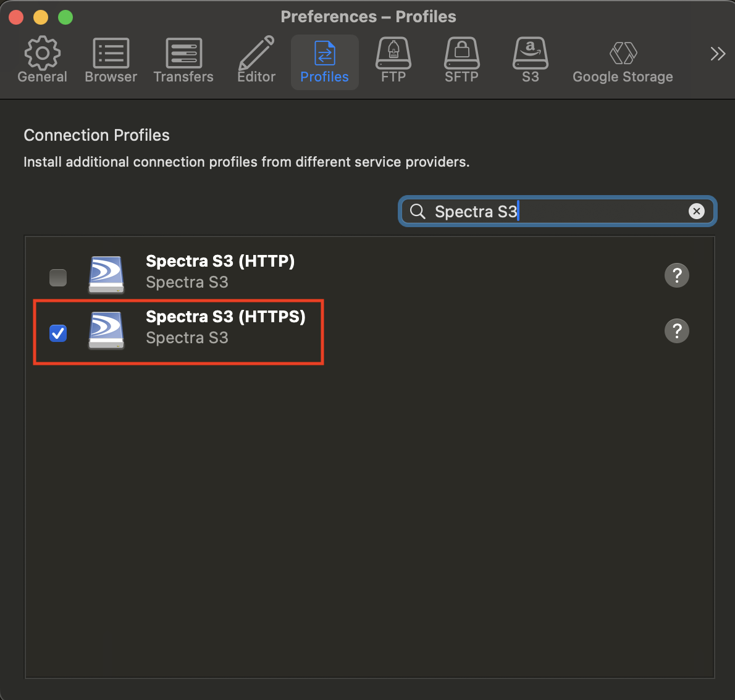Viewport: 735px width, 700px height.
Task: Open the Editor pencil preferences
Action: [x=256, y=60]
